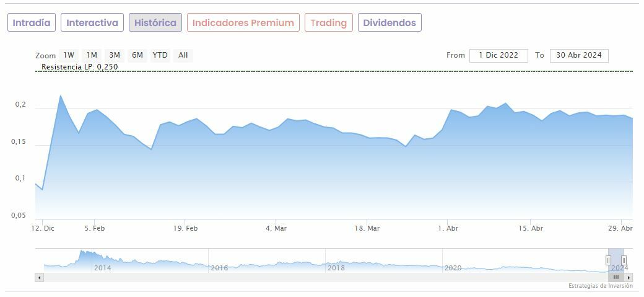644x297 pixels.
Task: Grab the left navigator range handle
Action: (609, 260)
